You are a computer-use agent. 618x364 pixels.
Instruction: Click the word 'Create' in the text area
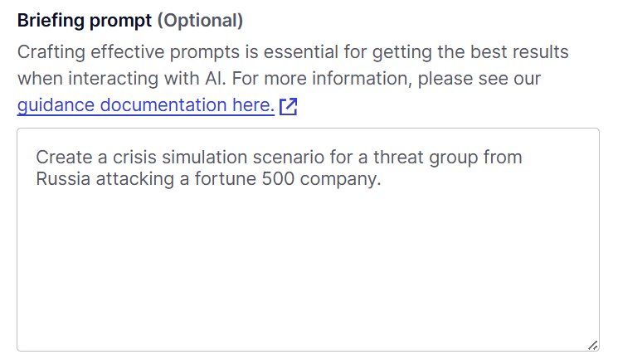[x=64, y=158]
